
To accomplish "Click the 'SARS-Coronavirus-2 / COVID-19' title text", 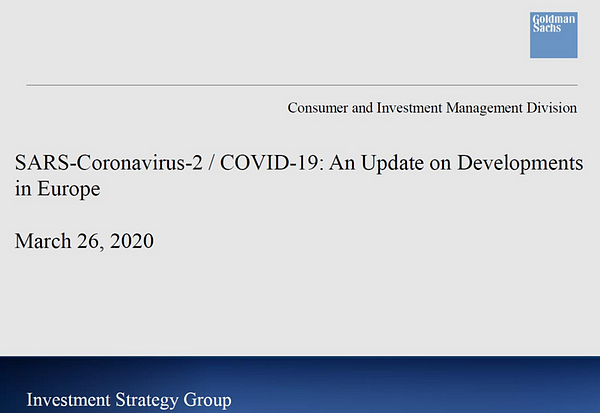I will click(167, 163).
